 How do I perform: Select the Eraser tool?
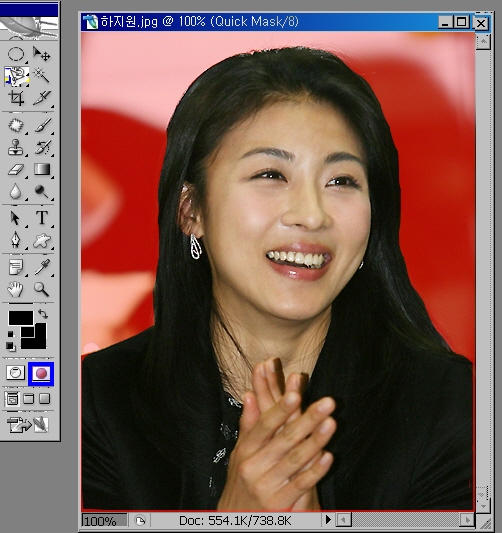point(16,169)
